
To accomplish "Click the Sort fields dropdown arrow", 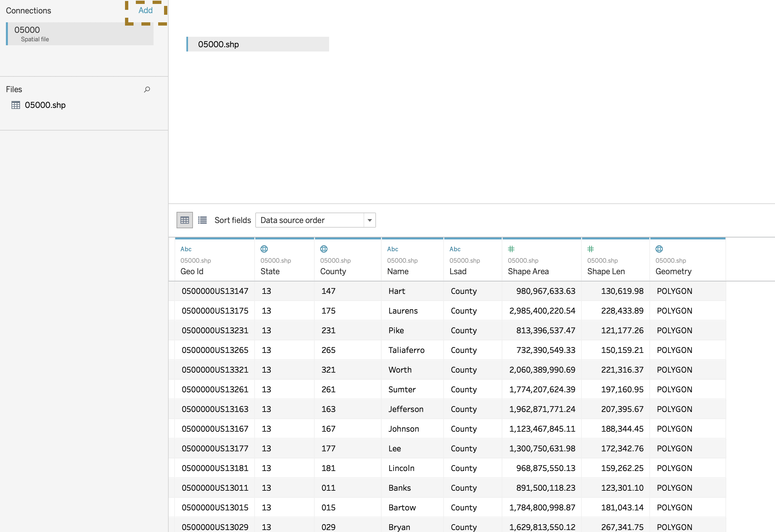I will (369, 220).
